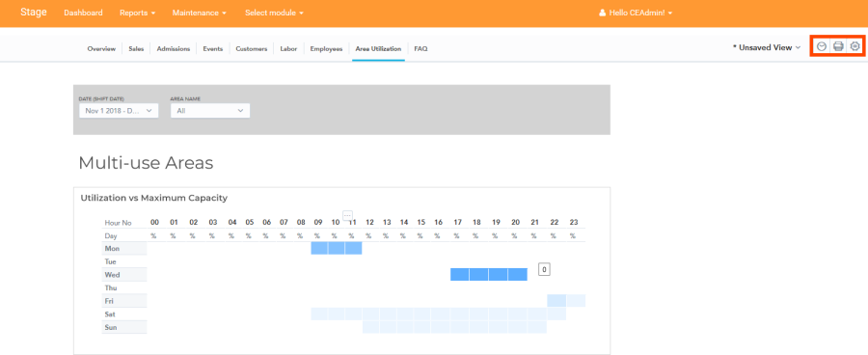Select the Wednesday hour 17 heatmap cell

(x=459, y=274)
